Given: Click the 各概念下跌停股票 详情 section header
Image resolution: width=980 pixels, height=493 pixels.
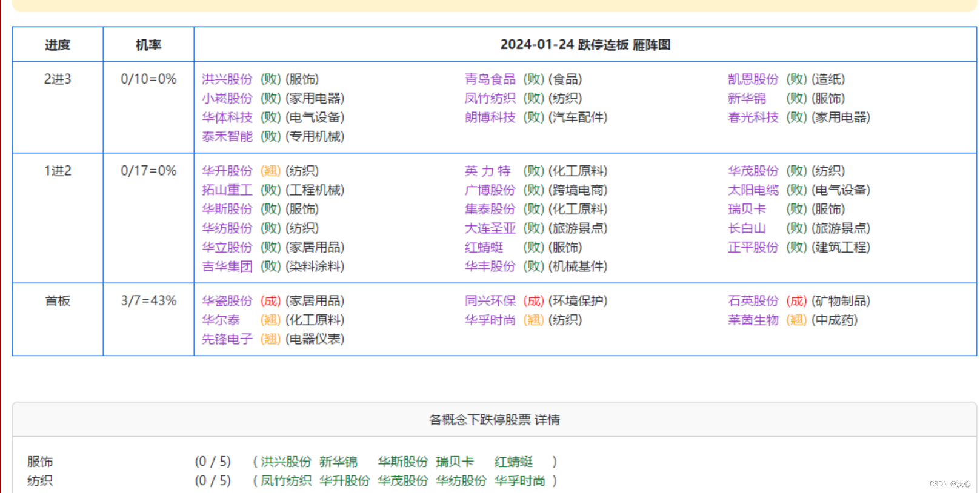Looking at the screenshot, I should [495, 420].
